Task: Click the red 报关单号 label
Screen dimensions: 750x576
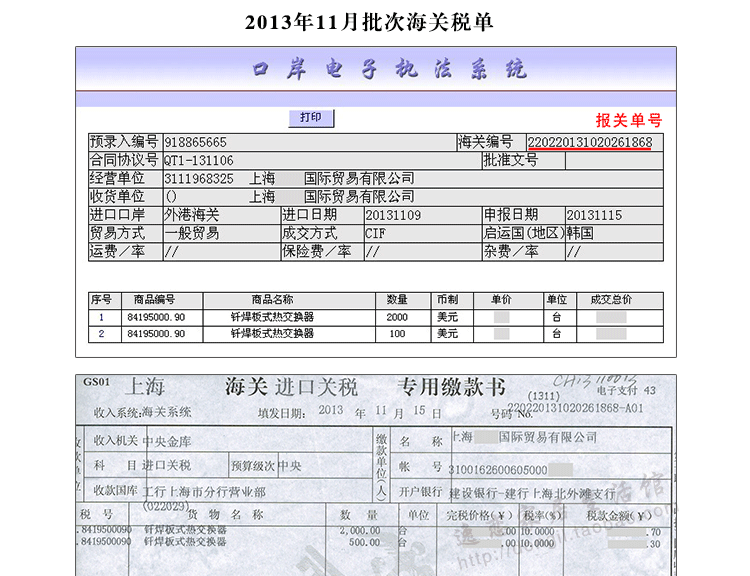Action: click(629, 120)
